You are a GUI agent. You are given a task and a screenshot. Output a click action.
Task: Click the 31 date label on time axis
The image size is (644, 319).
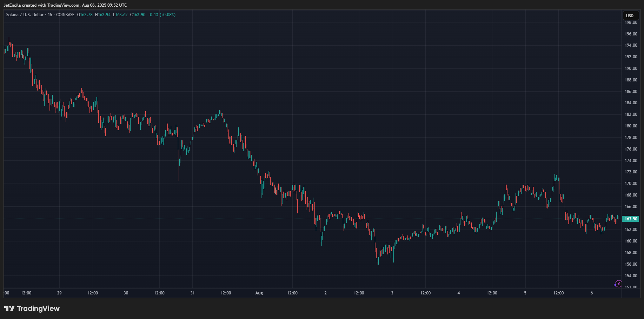click(192, 293)
